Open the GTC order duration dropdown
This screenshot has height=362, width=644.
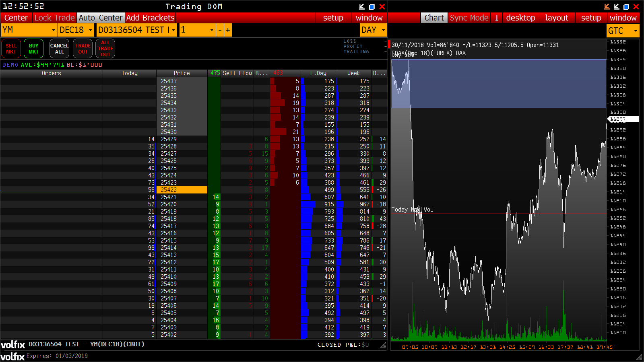coord(634,30)
